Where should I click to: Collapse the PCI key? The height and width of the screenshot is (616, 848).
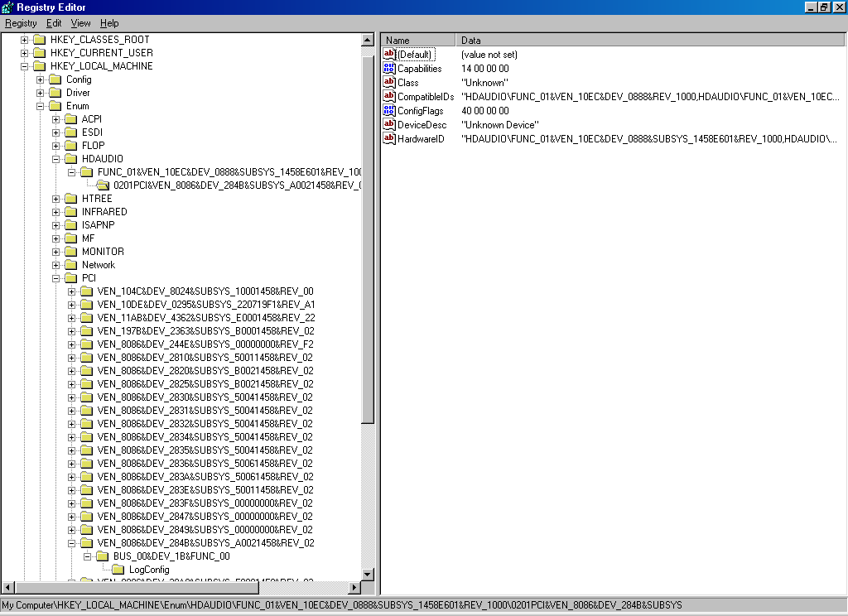[x=55, y=278]
